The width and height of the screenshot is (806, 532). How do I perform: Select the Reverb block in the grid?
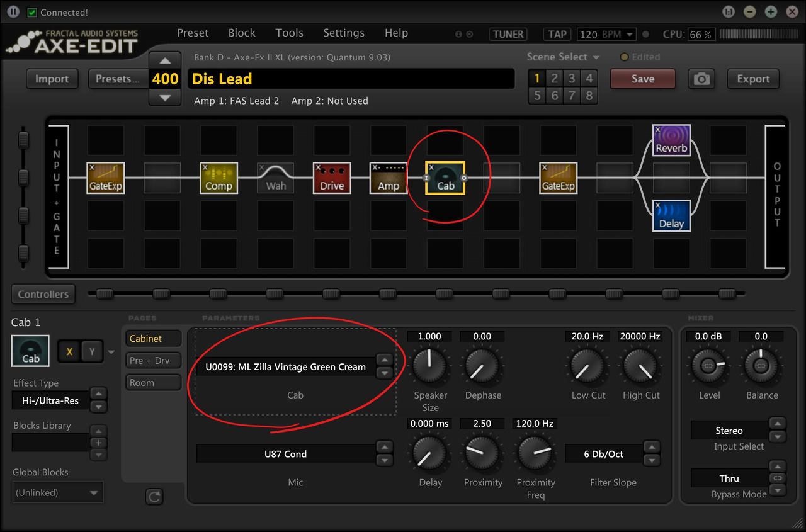671,140
